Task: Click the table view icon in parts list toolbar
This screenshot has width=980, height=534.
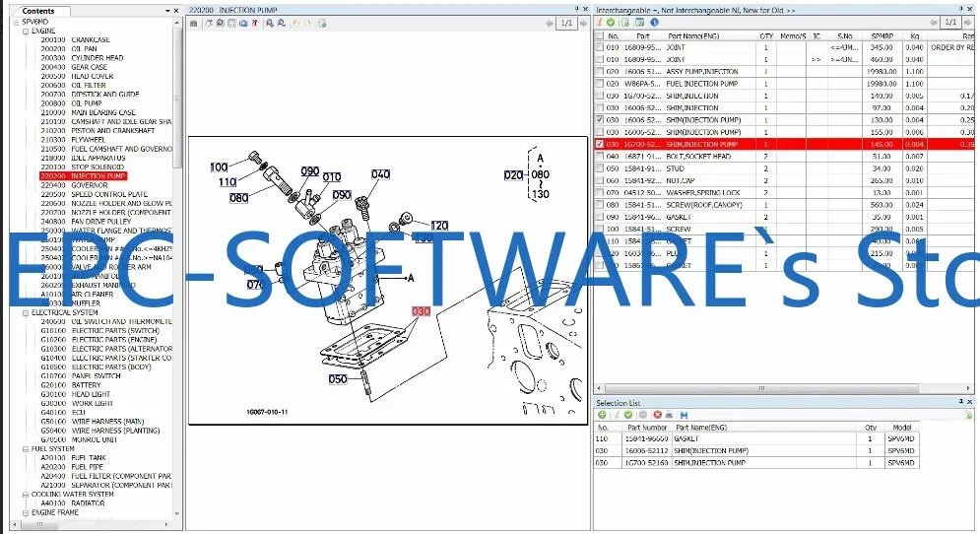Action: (x=640, y=23)
